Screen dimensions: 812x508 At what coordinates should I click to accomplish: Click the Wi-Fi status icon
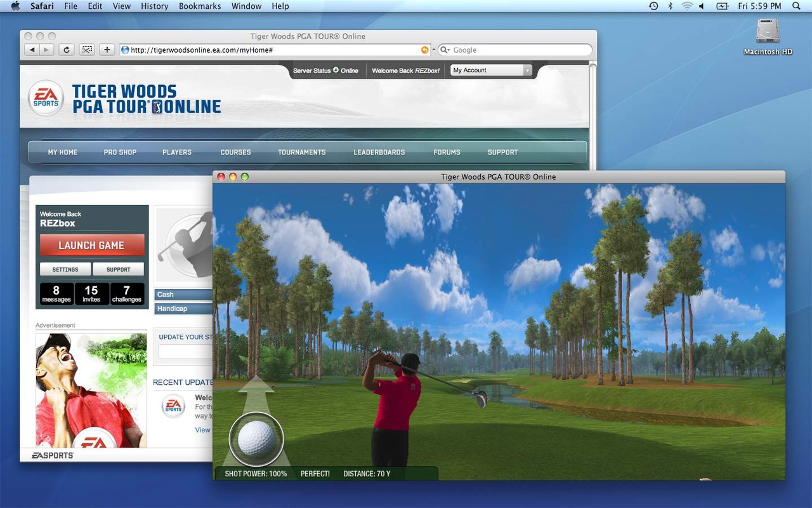(686, 6)
